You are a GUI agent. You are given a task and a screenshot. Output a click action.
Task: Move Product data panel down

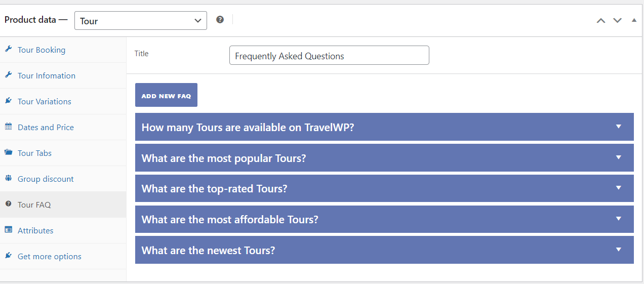(x=617, y=21)
